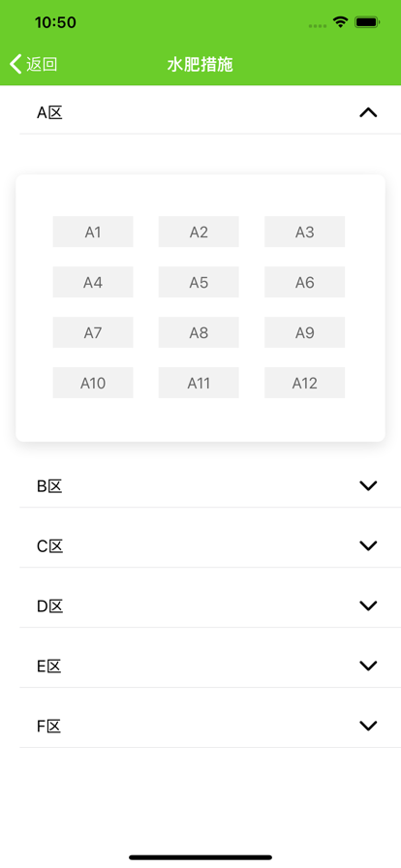The height and width of the screenshot is (868, 401).
Task: Pick plot A8
Action: pos(199,332)
